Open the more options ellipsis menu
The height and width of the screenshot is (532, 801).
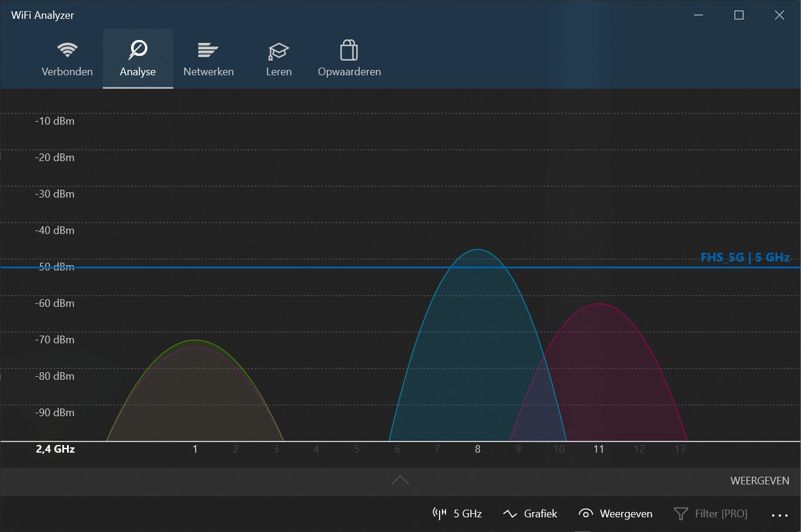click(x=779, y=515)
